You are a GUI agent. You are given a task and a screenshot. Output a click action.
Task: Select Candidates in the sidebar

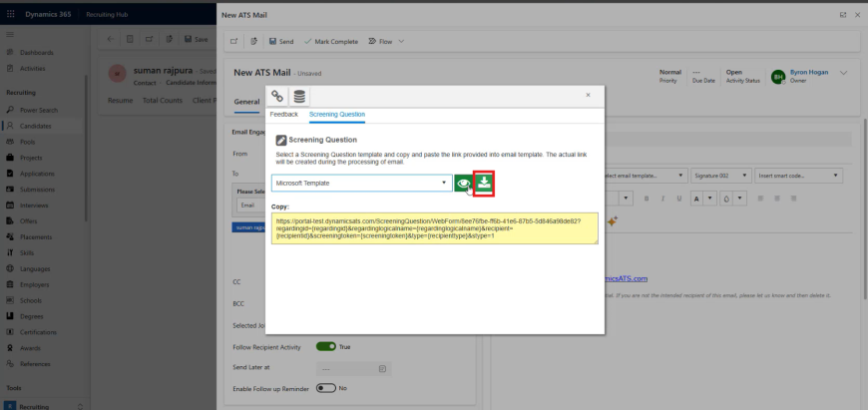click(x=36, y=126)
